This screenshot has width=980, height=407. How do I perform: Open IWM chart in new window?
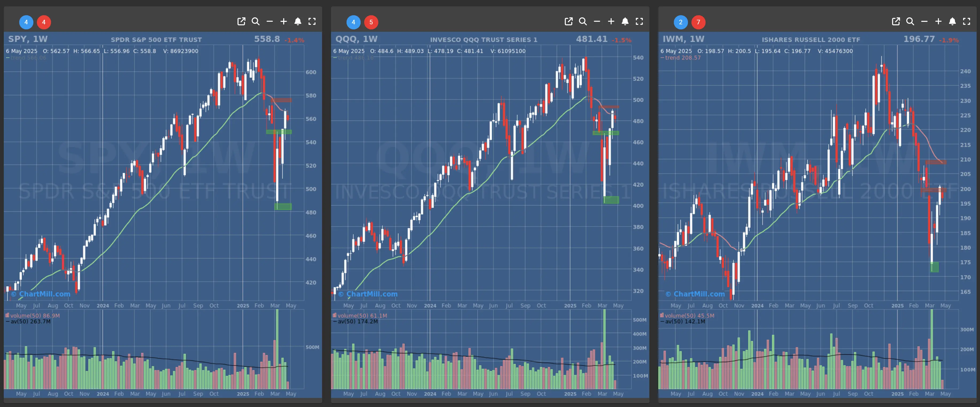(896, 21)
